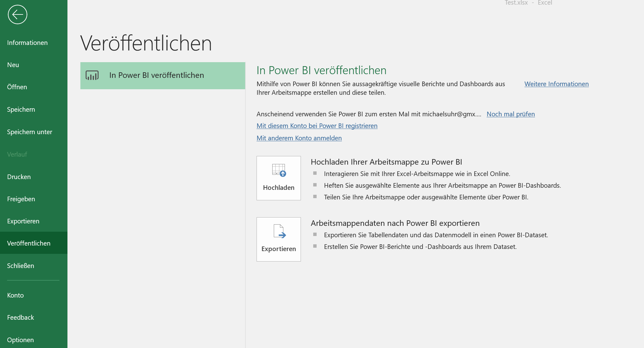
Task: Open the Konto page
Action: pyautogui.click(x=34, y=295)
